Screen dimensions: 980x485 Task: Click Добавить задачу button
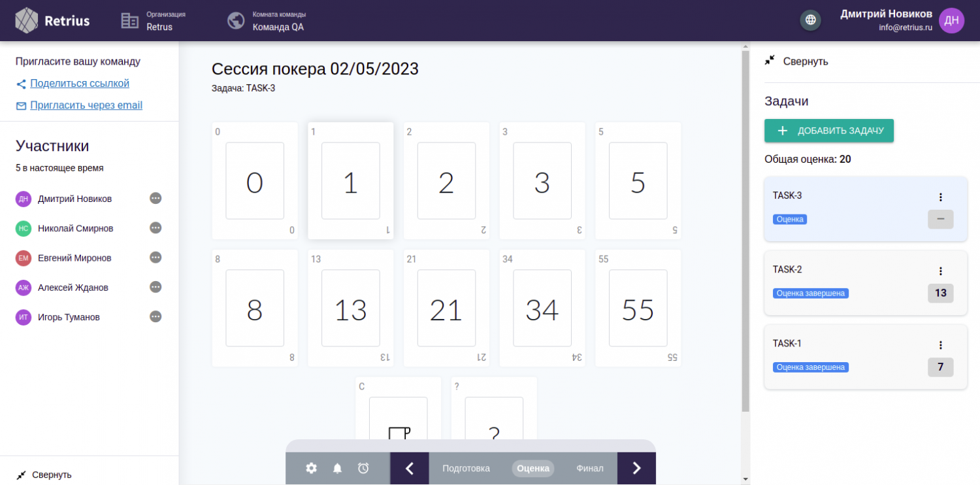pos(828,131)
